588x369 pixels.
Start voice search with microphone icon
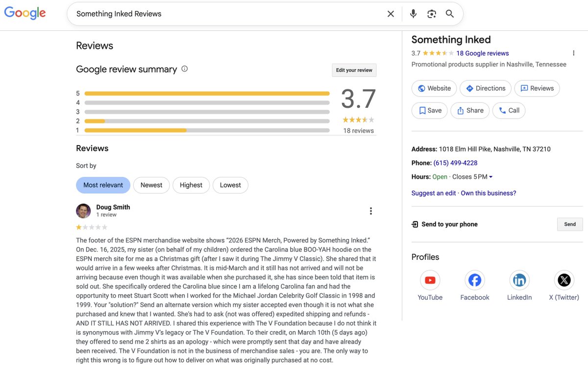point(413,14)
